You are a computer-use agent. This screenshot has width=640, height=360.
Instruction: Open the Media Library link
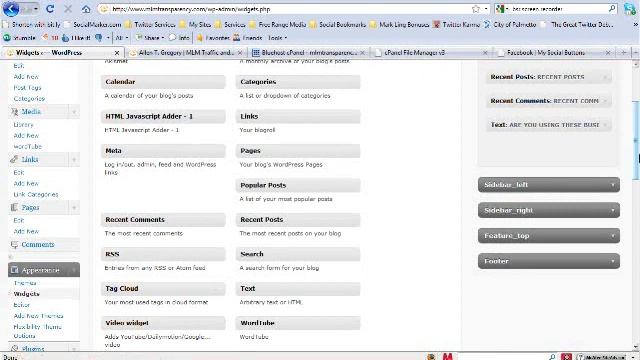[x=23, y=124]
